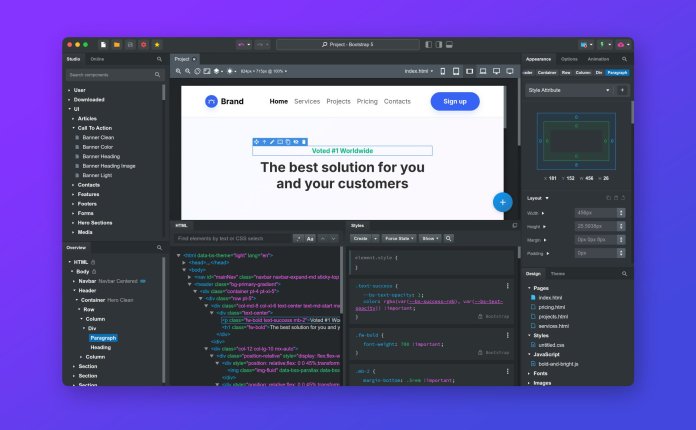The height and width of the screenshot is (430, 696).
Task: Search inside the Studio components panel header
Action: 159,59
